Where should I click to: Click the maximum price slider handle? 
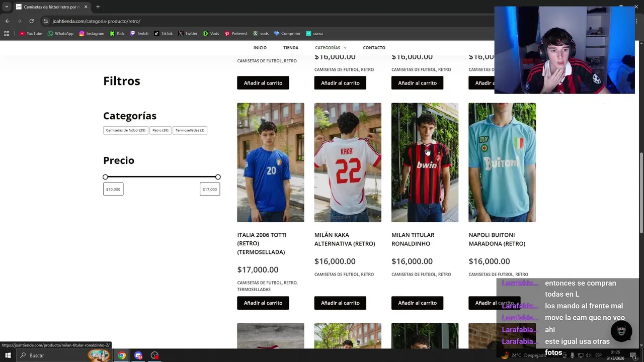218,177
